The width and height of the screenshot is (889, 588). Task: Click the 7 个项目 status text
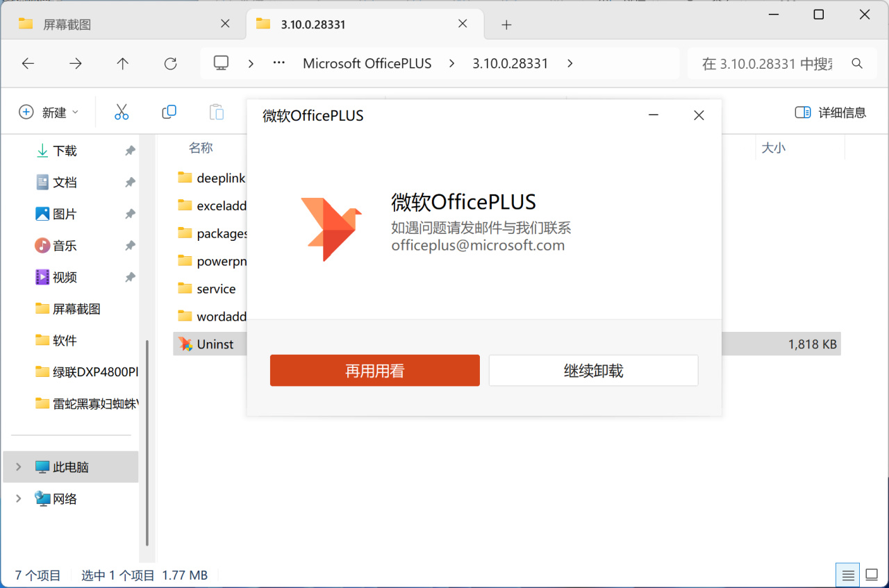(x=38, y=575)
